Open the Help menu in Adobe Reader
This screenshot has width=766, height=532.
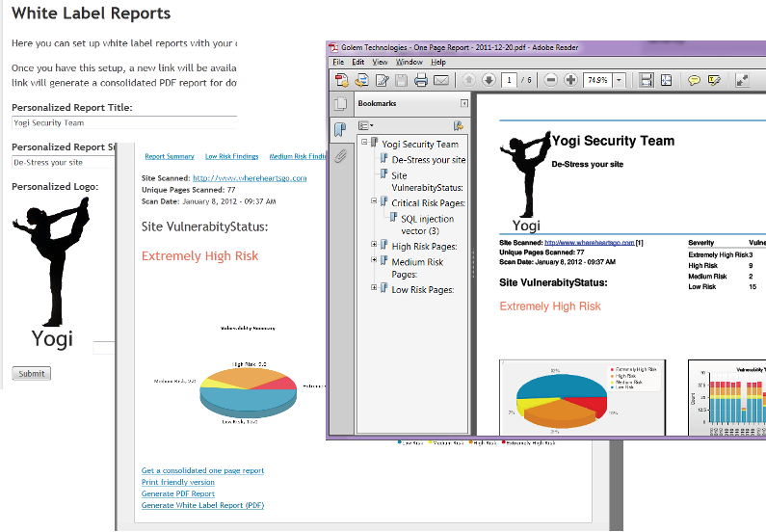[x=438, y=62]
